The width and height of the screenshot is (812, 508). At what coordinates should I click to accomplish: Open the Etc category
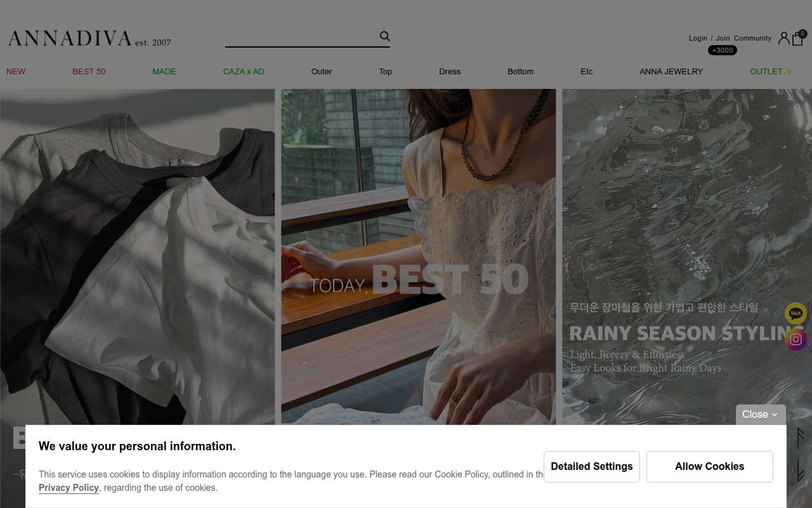[x=587, y=72]
